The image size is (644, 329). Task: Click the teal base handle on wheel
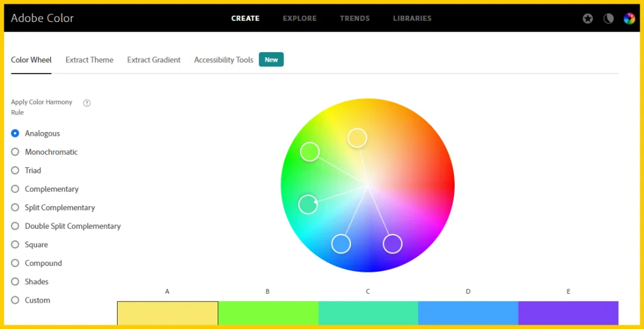point(308,204)
